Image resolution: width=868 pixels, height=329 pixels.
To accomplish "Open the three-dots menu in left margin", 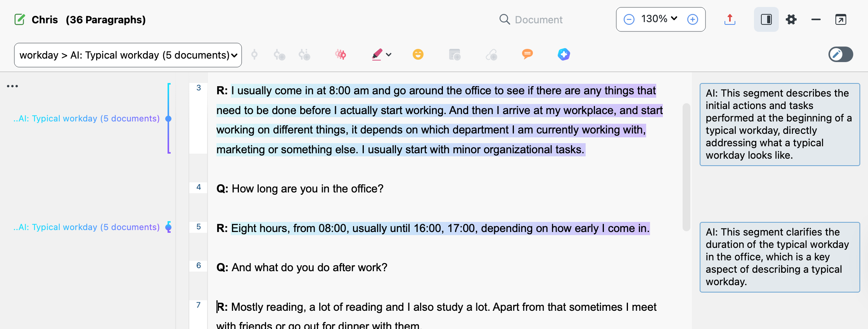I will pyautogui.click(x=12, y=86).
